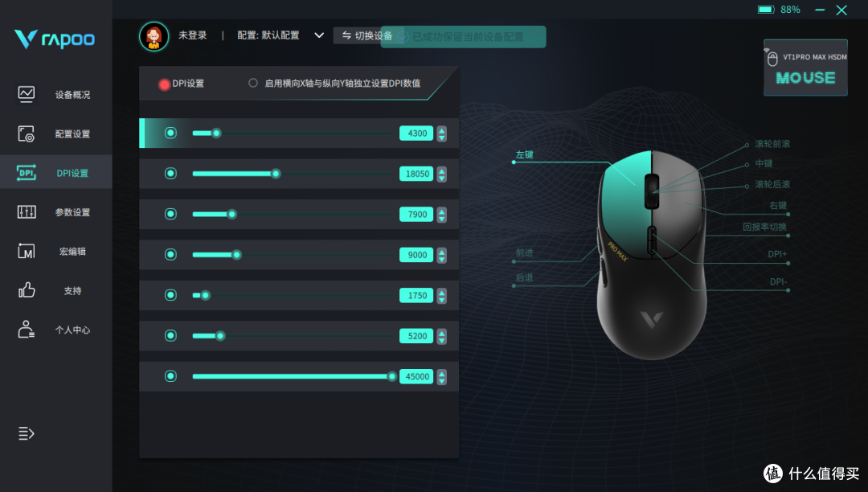The image size is (868, 492).
Task: Select the DPI- button label
Action: click(778, 281)
